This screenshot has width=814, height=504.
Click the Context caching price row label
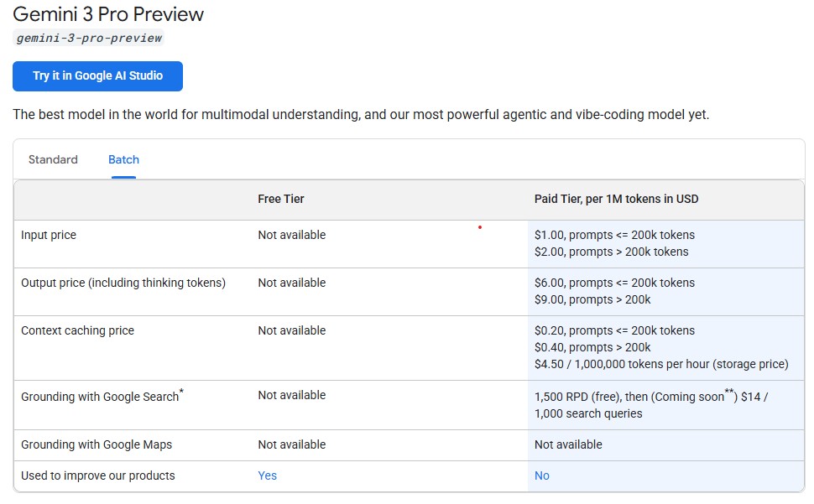point(77,330)
